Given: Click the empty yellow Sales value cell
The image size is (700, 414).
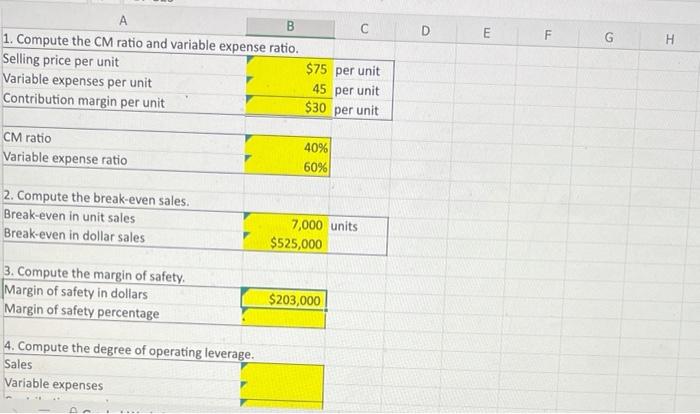Looking at the screenshot, I should point(282,372).
